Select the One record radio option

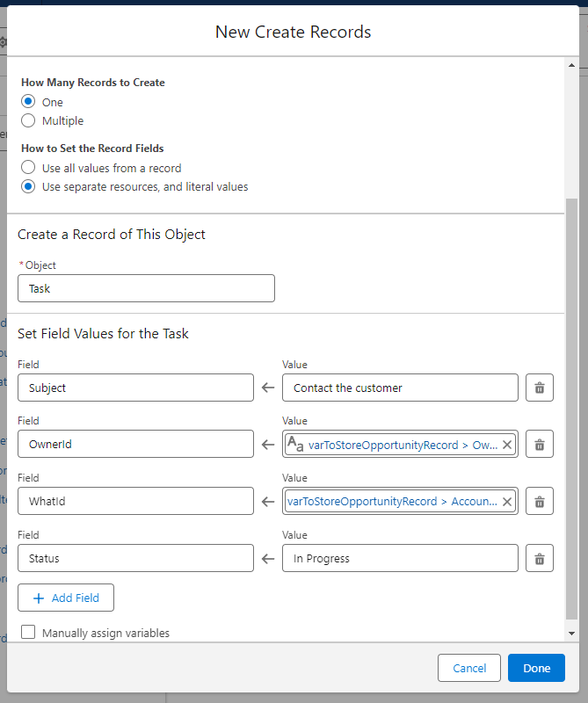[28, 102]
